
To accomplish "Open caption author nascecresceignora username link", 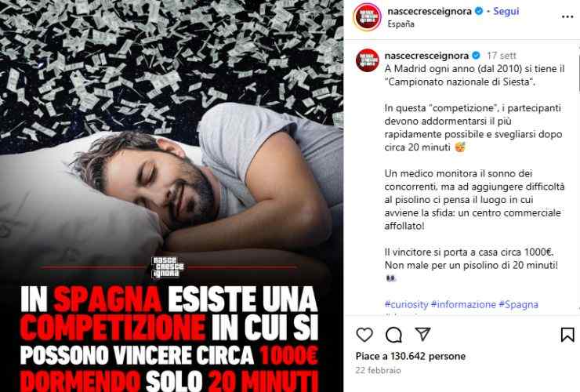I will pyautogui.click(x=426, y=56).
